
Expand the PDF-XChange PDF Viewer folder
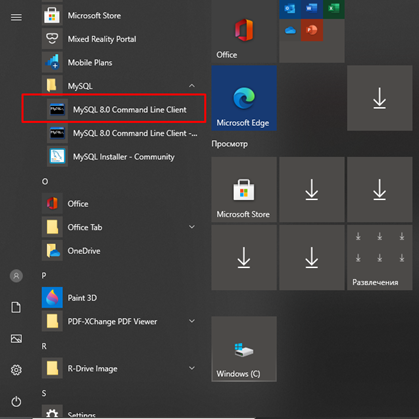point(192,321)
